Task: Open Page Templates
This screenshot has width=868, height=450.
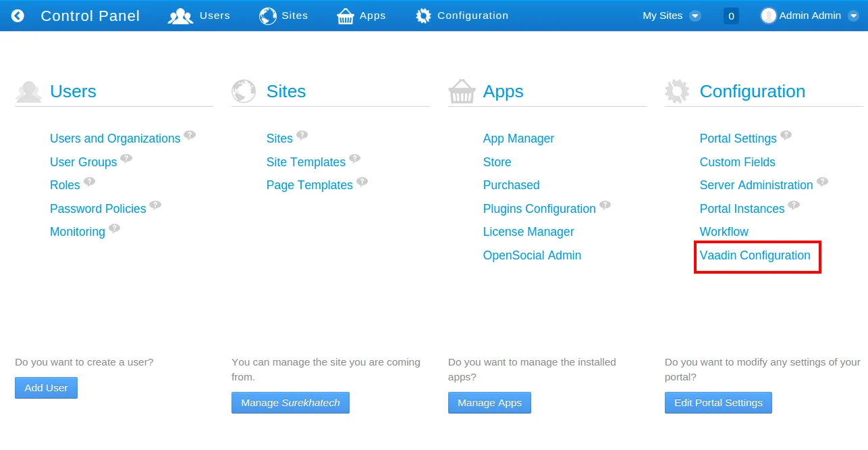Action: tap(310, 185)
